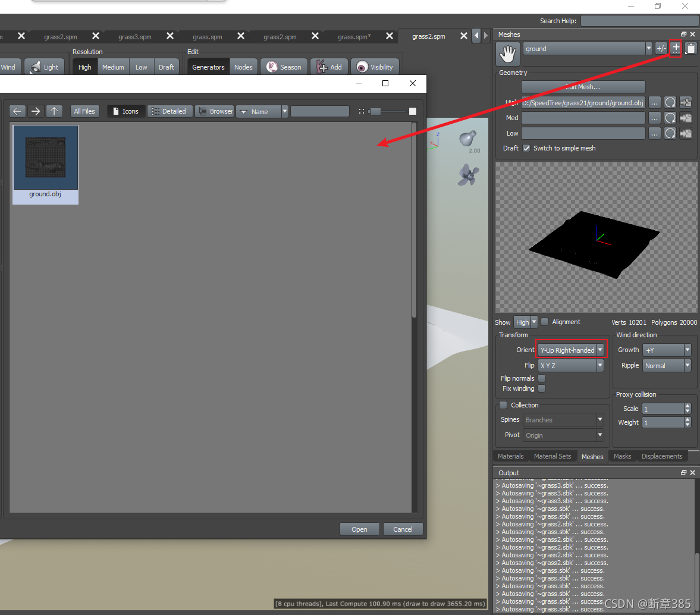Open Ripple Normal dropdown
This screenshot has height=615, width=700.
tap(667, 365)
